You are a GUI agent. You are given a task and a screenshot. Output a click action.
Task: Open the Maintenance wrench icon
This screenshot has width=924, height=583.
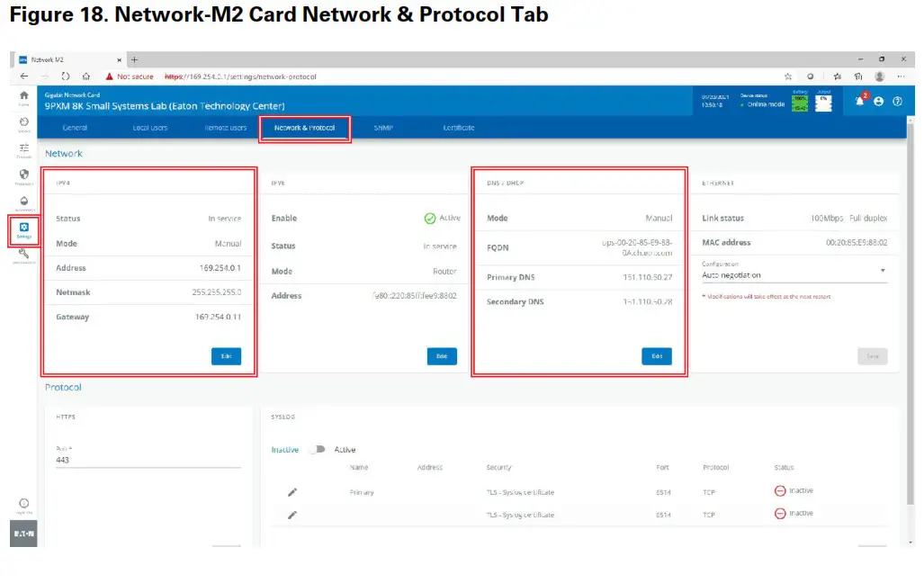(x=23, y=256)
